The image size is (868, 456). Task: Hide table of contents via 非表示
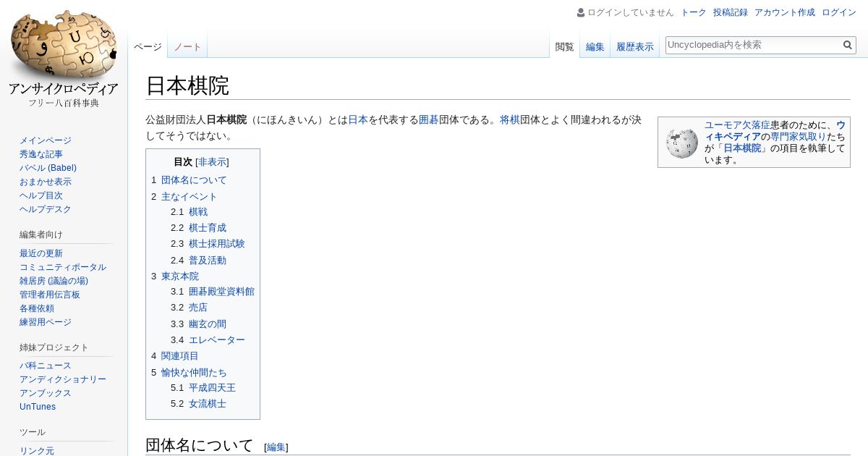click(x=212, y=162)
